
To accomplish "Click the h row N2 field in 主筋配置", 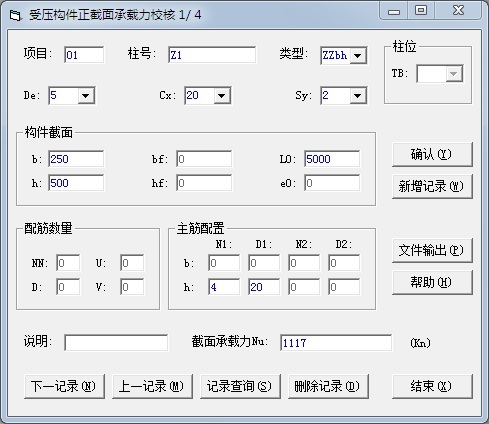I will tap(304, 287).
